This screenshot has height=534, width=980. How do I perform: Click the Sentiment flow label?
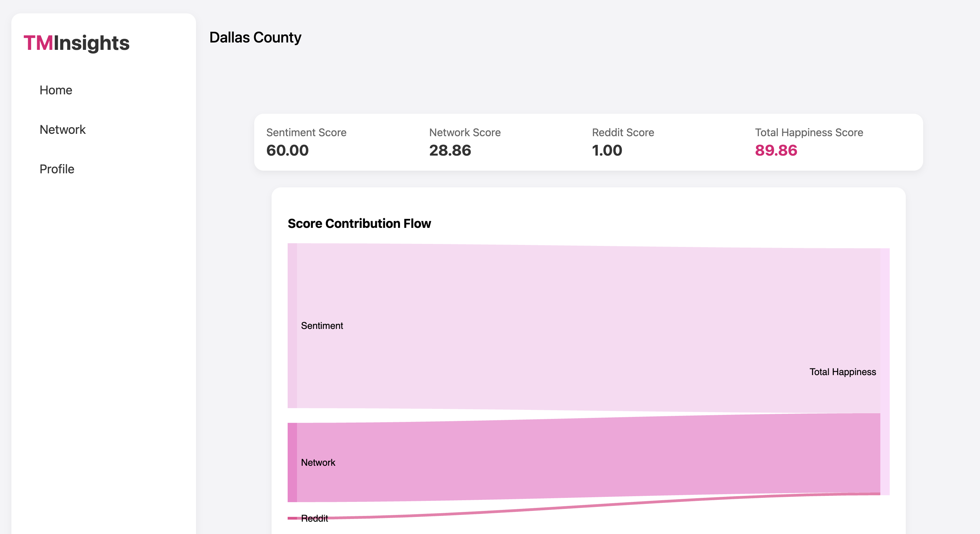(322, 326)
